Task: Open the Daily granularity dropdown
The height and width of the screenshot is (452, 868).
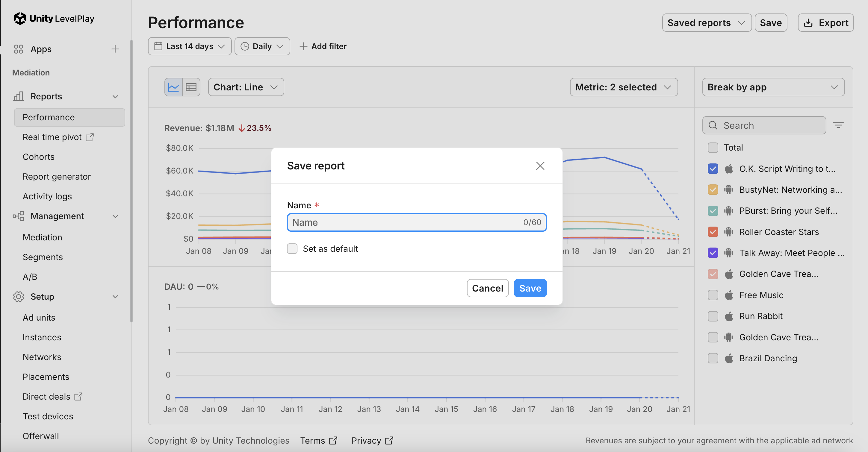Action: 262,46
